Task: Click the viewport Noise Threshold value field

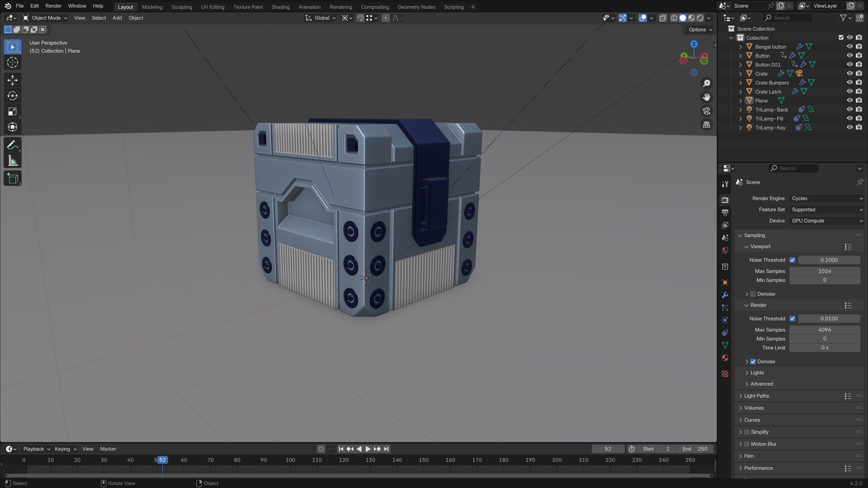Action: tap(829, 260)
